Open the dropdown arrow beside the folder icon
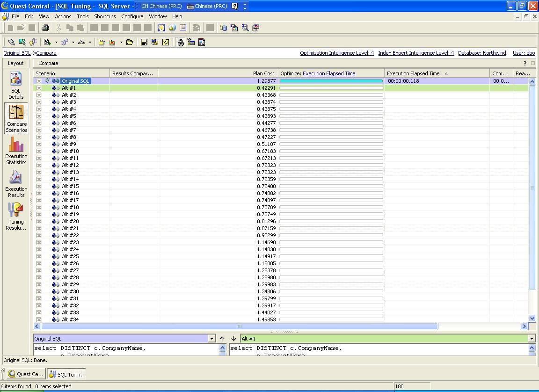Screen dimensions: 539x392 point(121,42)
